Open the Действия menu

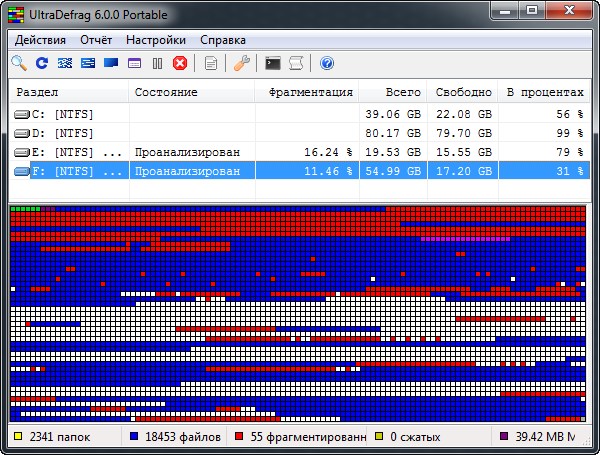[40, 40]
